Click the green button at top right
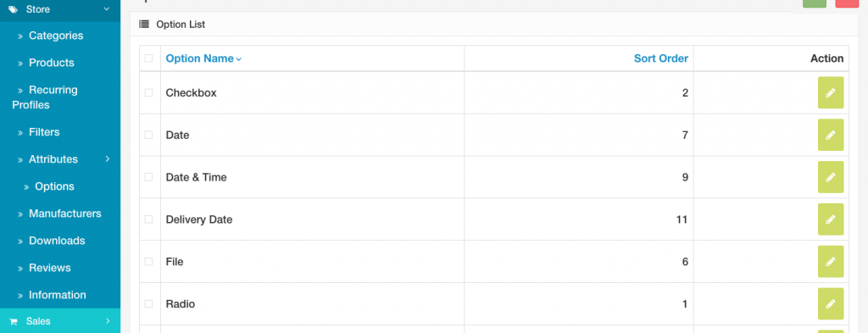This screenshot has height=333, width=868. pos(815,3)
